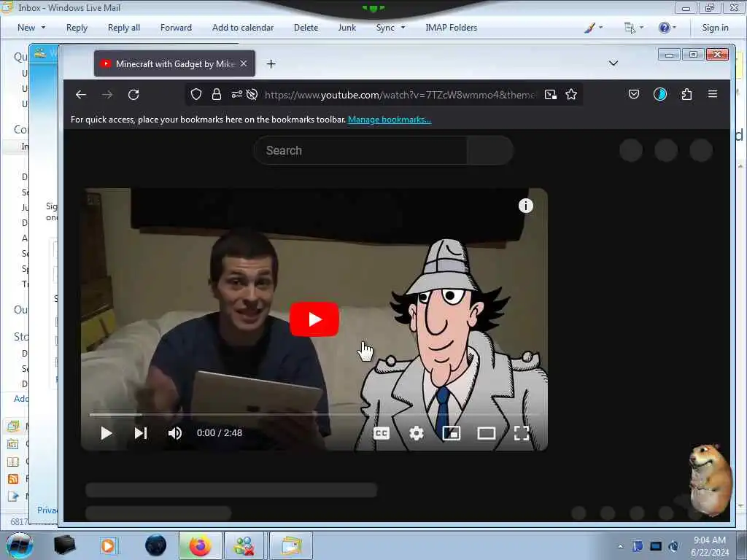Open the Live Mail Feeds icon

pos(13,478)
